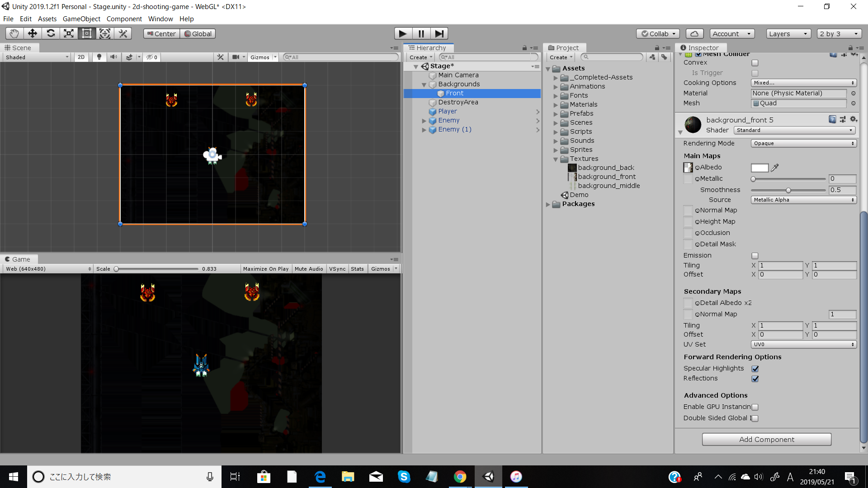Open scene tools wrench icon
868x488 pixels.
click(x=221, y=57)
